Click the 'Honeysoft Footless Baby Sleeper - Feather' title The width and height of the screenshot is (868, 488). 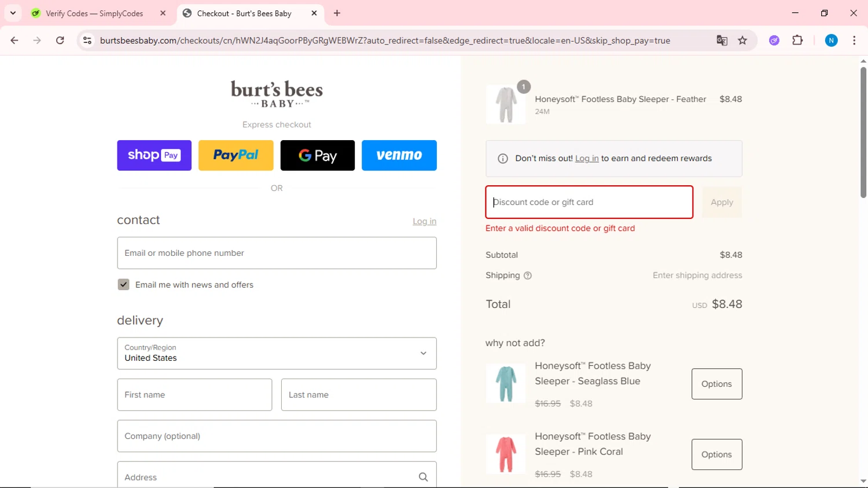[x=620, y=99]
